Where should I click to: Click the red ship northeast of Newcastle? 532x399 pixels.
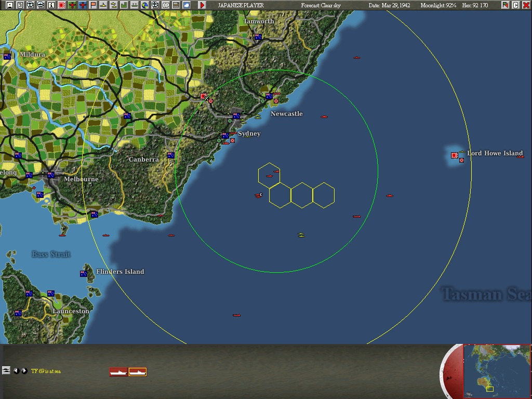coord(356,58)
